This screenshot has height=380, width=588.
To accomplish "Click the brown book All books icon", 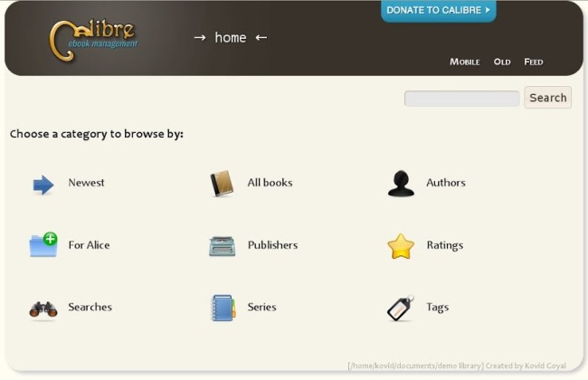I will (222, 184).
